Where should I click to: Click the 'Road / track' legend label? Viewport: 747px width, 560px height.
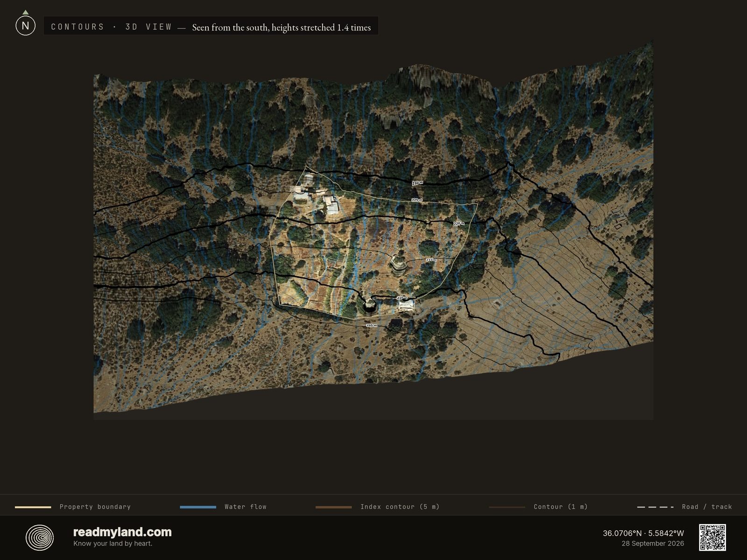coord(707,507)
